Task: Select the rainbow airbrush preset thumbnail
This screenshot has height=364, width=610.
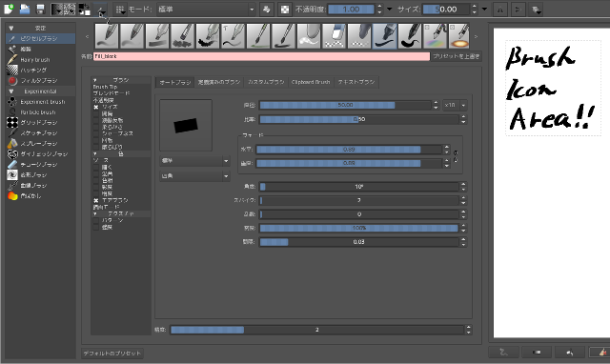Action: 436,36
